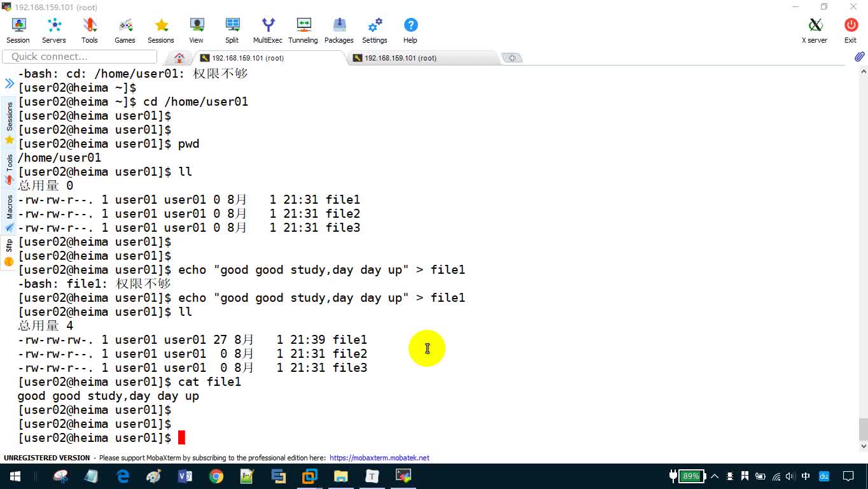This screenshot has width=868, height=489.
Task: Click the scrollbar down arrow
Action: [863, 446]
